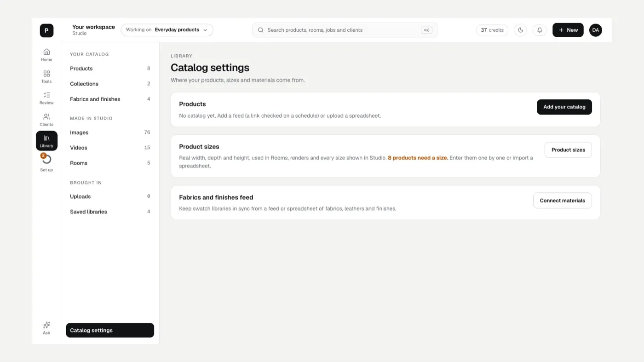Image resolution: width=644 pixels, height=362 pixels.
Task: Focus the search products, rooms, jobs field
Action: [345, 30]
